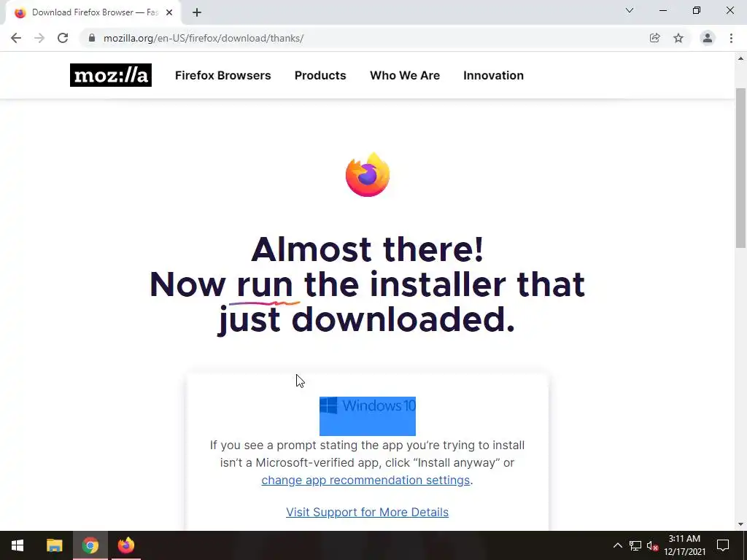
Task: Open Visit Support for More Details link
Action: click(368, 512)
